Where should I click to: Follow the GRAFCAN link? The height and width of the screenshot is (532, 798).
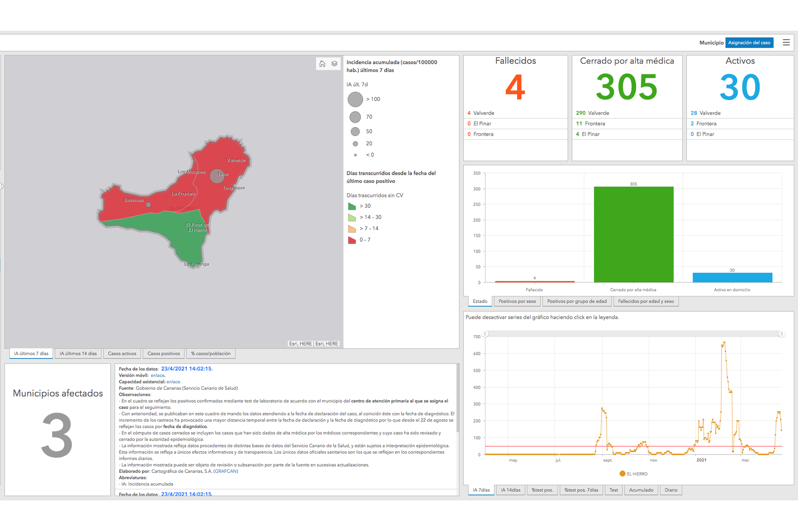(x=226, y=471)
